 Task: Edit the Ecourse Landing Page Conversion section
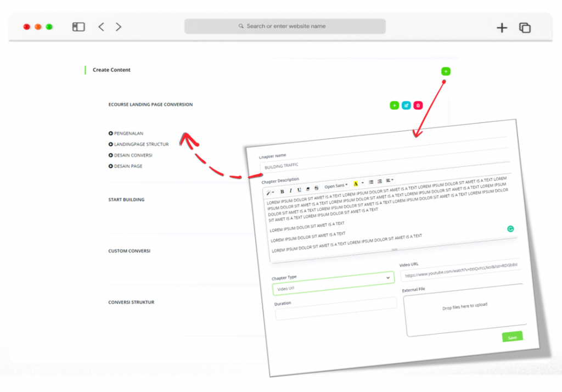tap(406, 105)
